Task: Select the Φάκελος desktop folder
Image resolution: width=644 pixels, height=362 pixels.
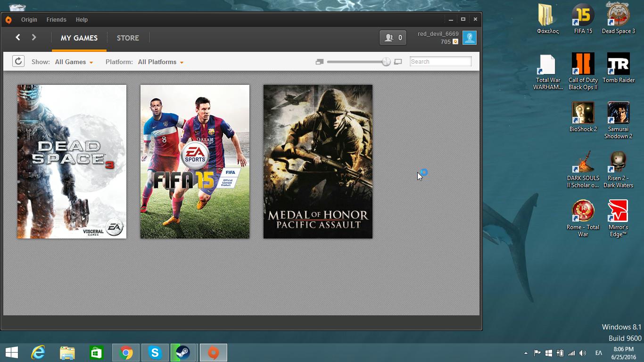Action: (548, 19)
